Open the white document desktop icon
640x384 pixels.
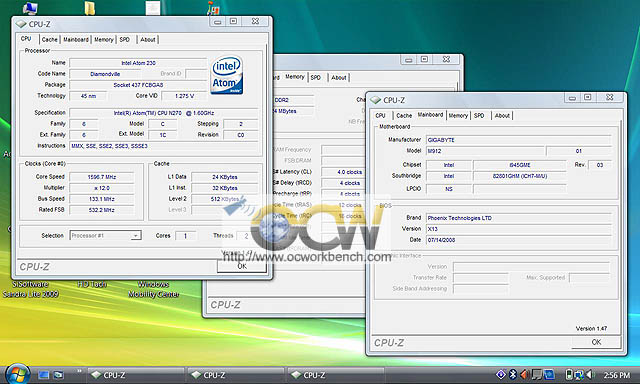click(153, 8)
